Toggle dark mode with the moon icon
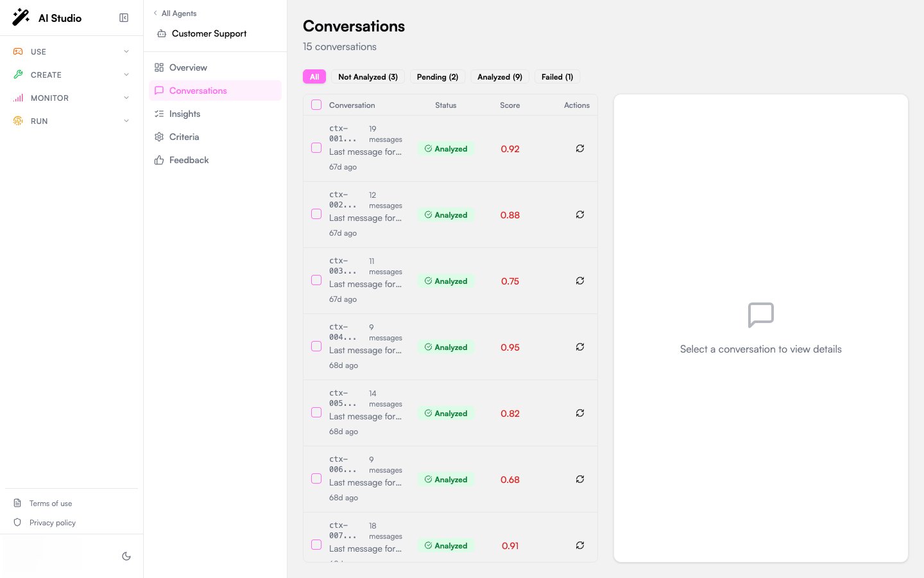Image resolution: width=924 pixels, height=578 pixels. [126, 556]
